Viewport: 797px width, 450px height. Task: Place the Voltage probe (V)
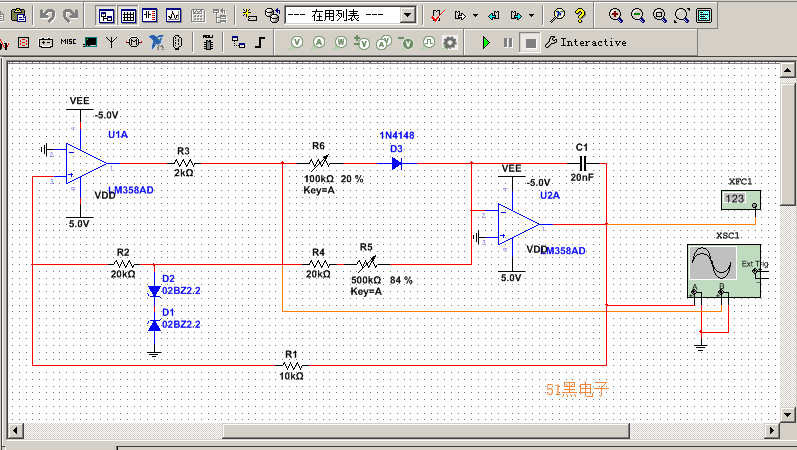(x=297, y=43)
